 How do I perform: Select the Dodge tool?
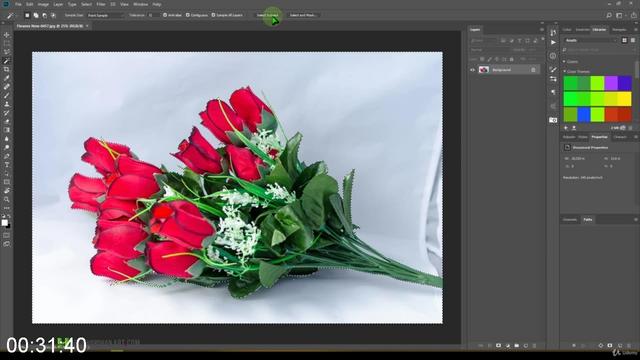(x=7, y=147)
